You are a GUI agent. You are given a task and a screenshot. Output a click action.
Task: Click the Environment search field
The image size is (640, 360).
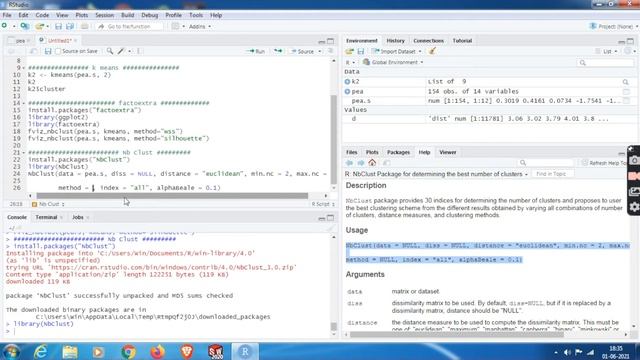606,63
